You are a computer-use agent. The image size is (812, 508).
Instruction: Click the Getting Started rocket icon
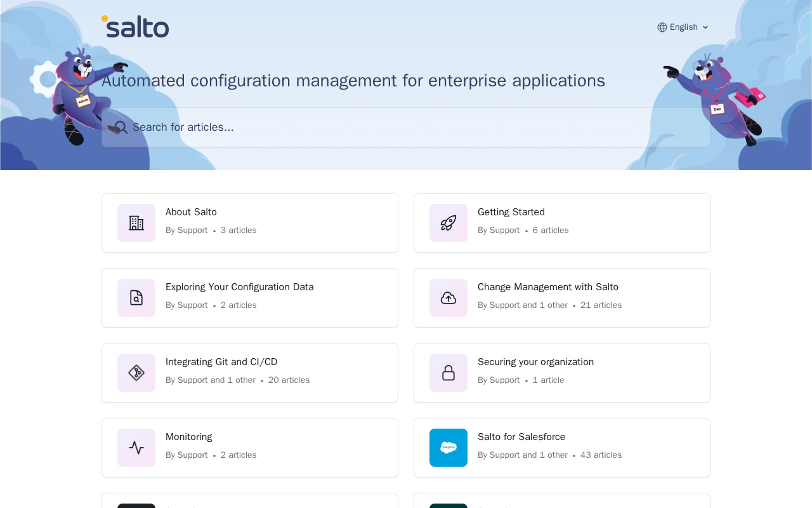(x=449, y=223)
